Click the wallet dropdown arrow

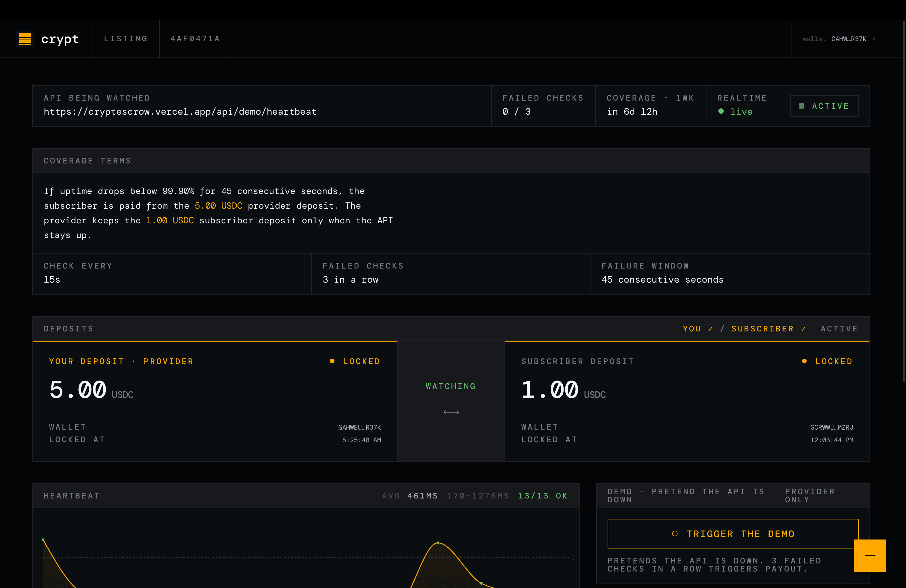click(x=874, y=39)
